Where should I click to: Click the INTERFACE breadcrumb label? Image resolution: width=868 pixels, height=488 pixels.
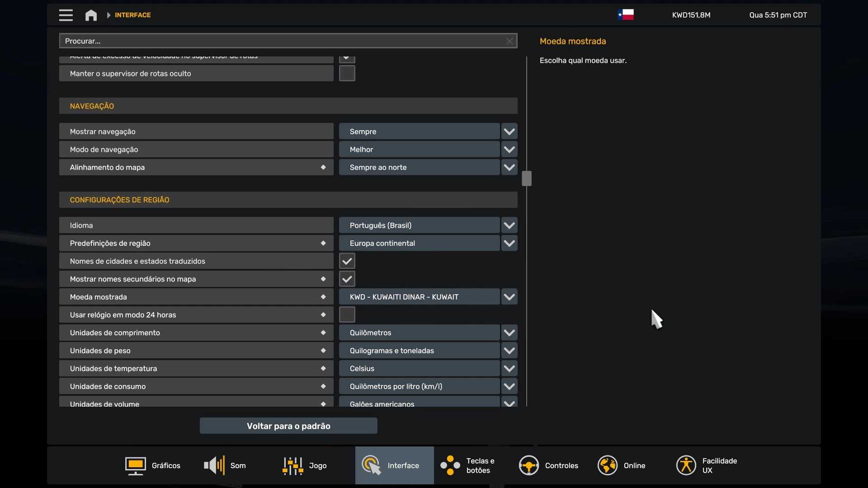tap(132, 15)
